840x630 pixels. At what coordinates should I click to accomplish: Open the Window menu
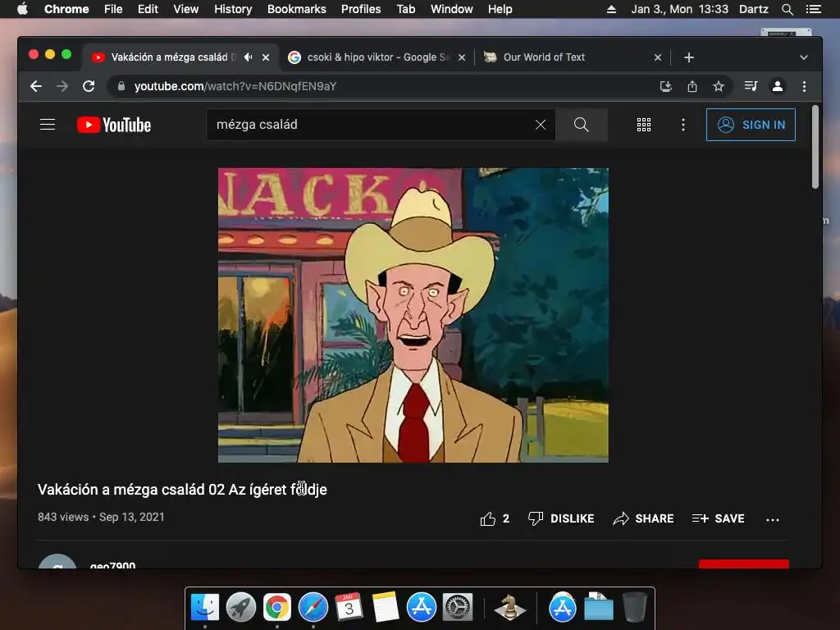point(452,9)
